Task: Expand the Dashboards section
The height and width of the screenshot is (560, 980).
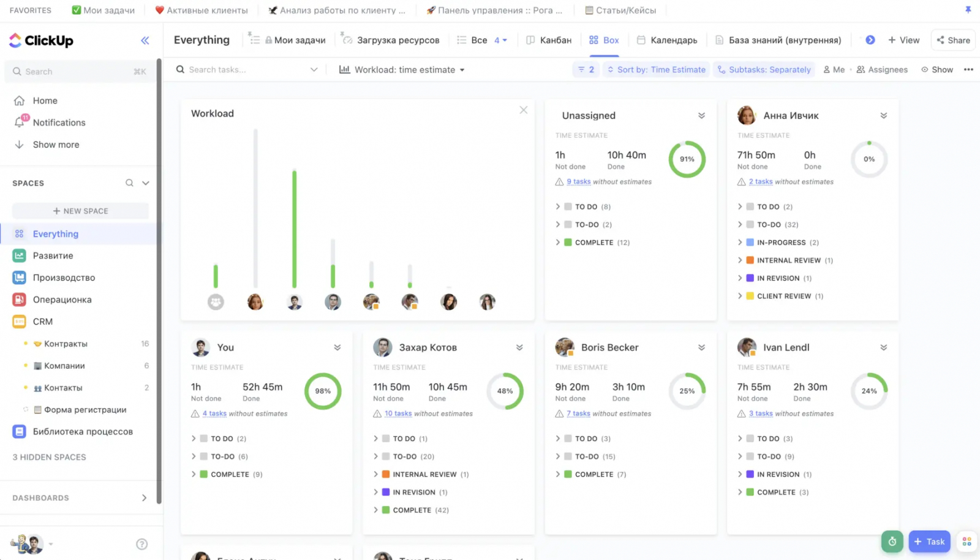Action: pos(144,498)
